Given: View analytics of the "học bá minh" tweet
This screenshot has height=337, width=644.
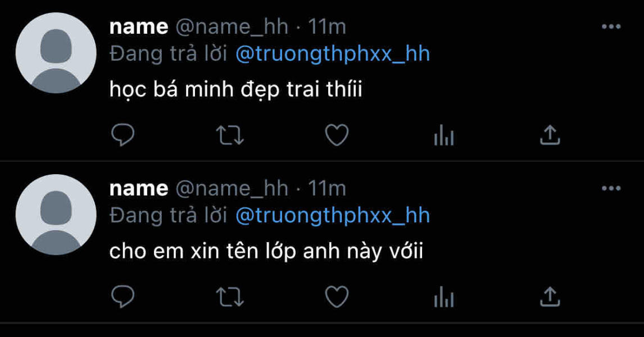Looking at the screenshot, I should (x=444, y=136).
